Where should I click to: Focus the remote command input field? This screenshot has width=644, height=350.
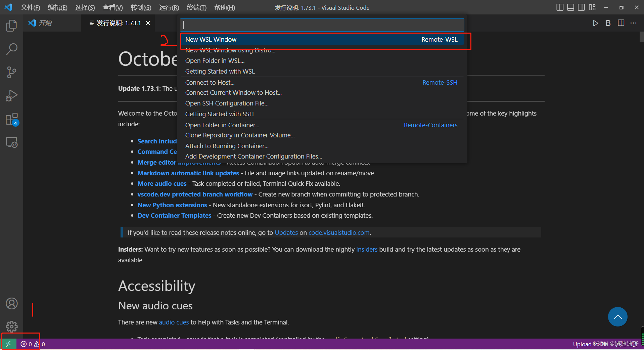[322, 25]
